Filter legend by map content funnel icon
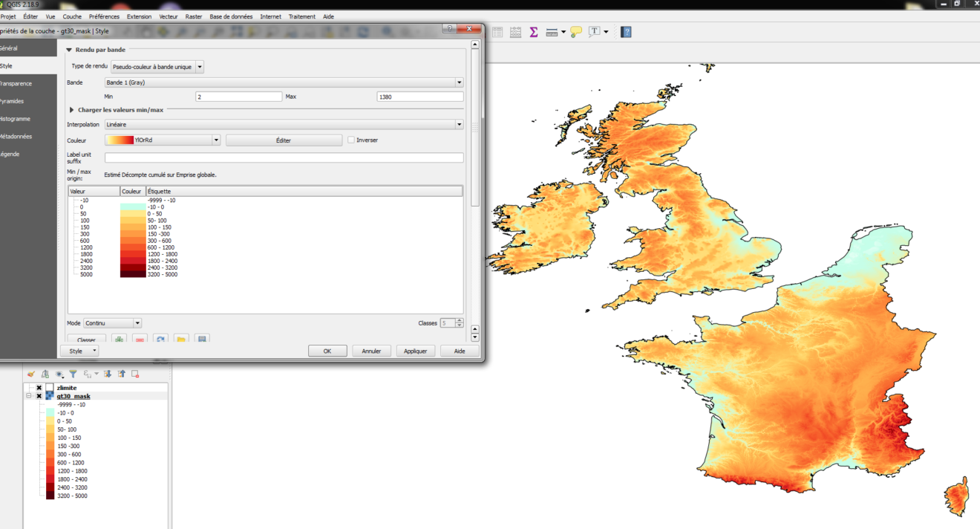 (73, 374)
